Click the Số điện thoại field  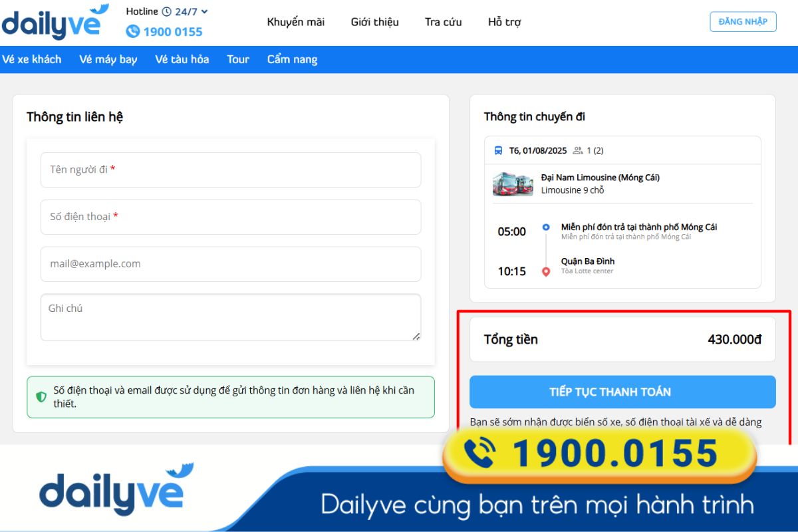[x=230, y=217]
